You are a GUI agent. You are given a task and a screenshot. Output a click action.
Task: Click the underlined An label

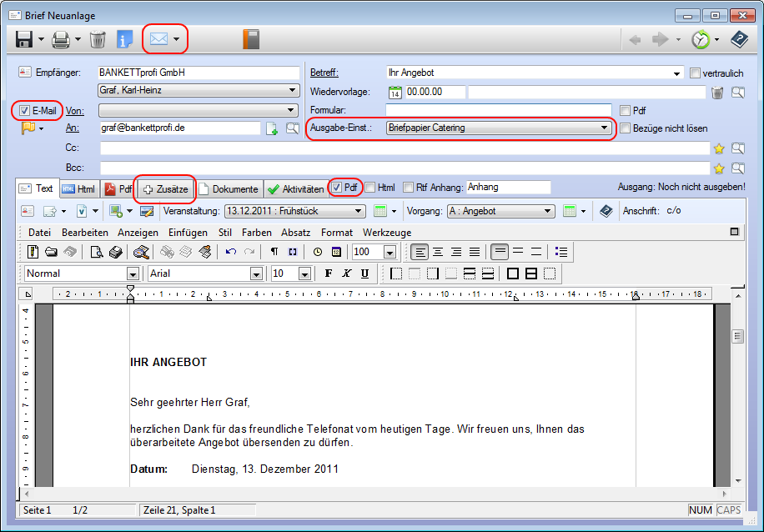(x=73, y=128)
